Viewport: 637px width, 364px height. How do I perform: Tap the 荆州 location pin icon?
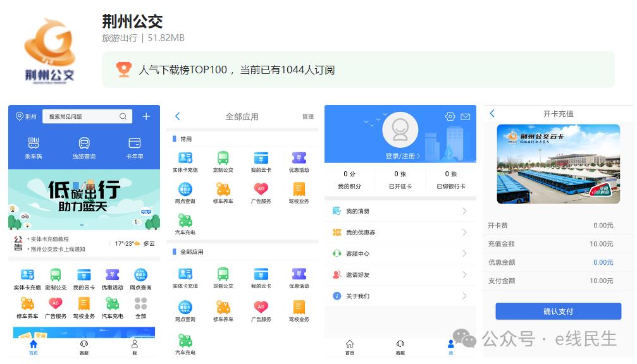click(19, 116)
